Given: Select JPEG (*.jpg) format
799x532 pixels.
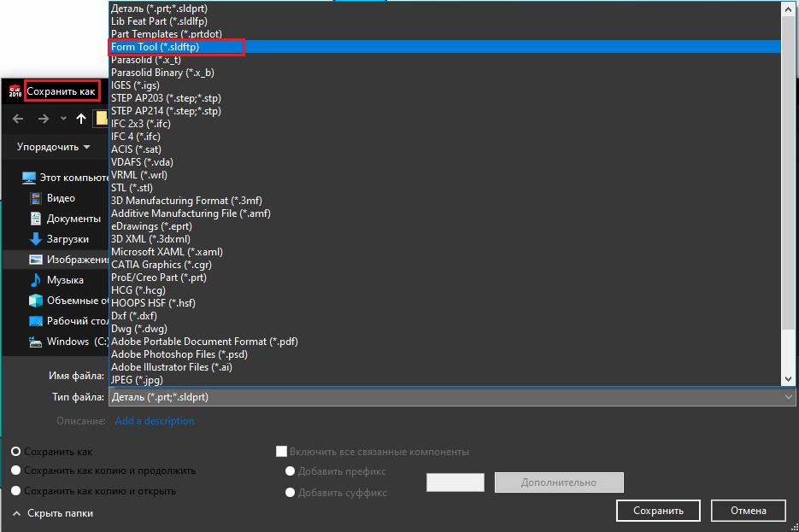Looking at the screenshot, I should tap(445, 380).
